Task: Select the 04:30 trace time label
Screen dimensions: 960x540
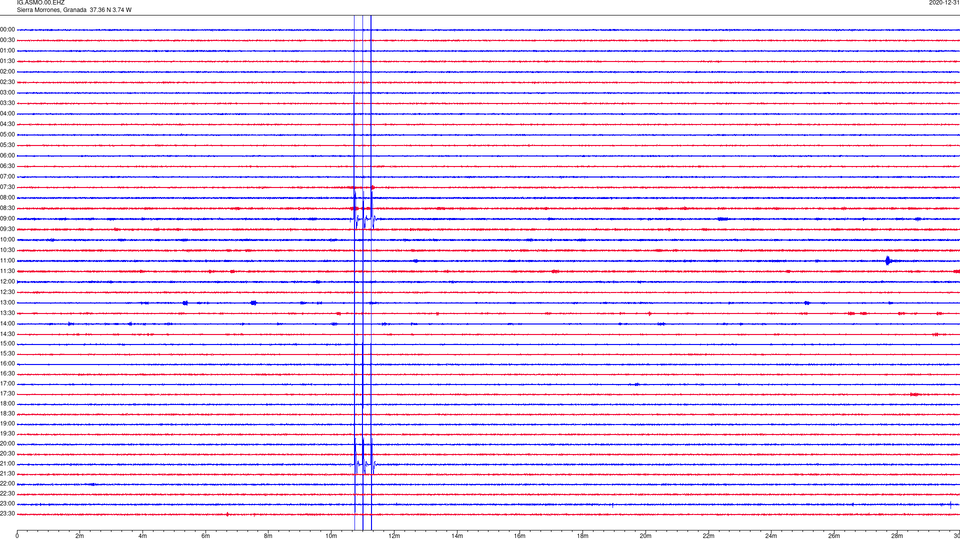Action: (x=7, y=124)
